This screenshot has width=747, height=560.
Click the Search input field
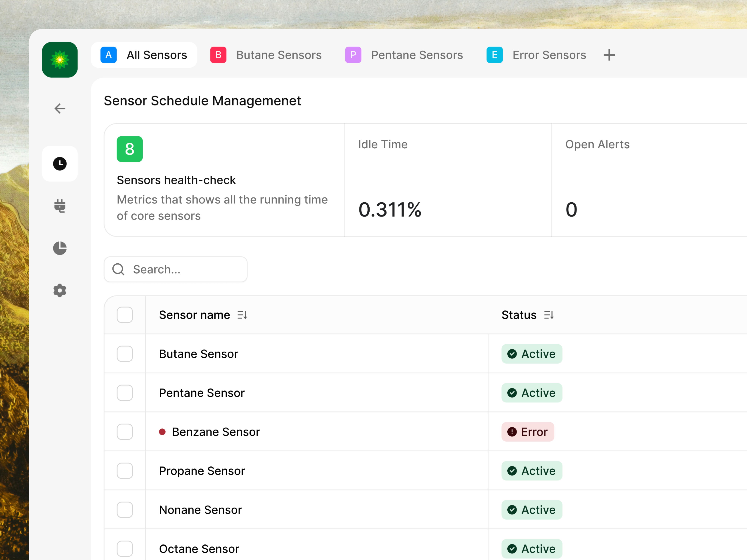click(176, 269)
